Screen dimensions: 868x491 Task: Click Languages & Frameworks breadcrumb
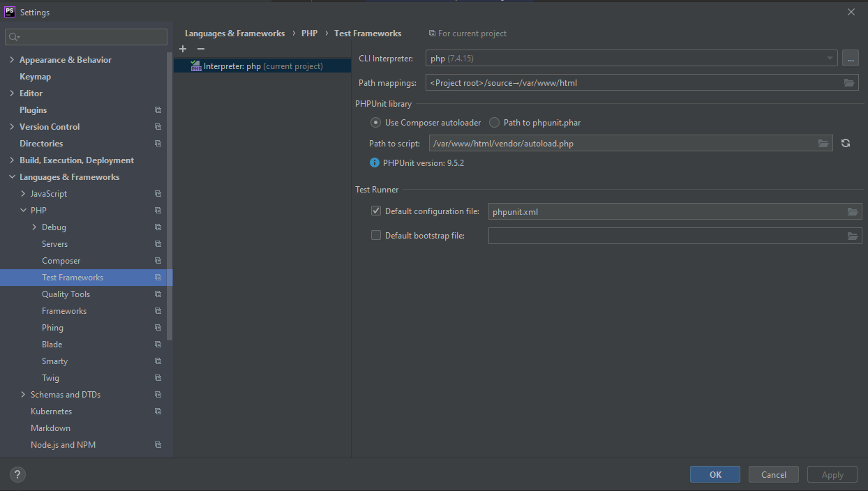[234, 33]
